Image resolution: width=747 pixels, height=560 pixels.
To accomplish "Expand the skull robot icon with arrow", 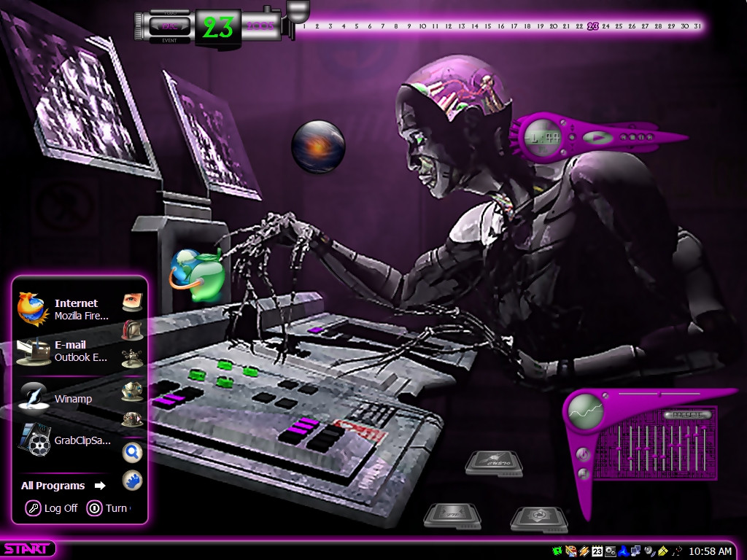I will (132, 419).
